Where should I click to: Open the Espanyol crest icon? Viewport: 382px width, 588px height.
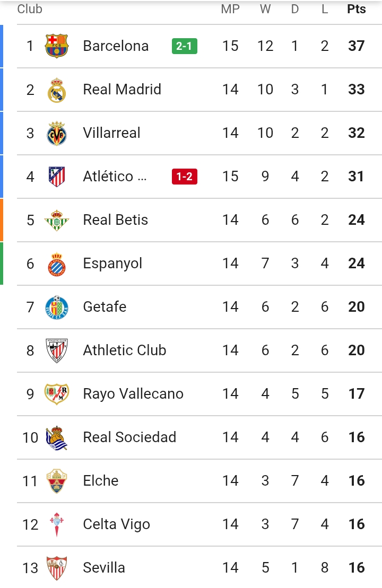pos(57,264)
